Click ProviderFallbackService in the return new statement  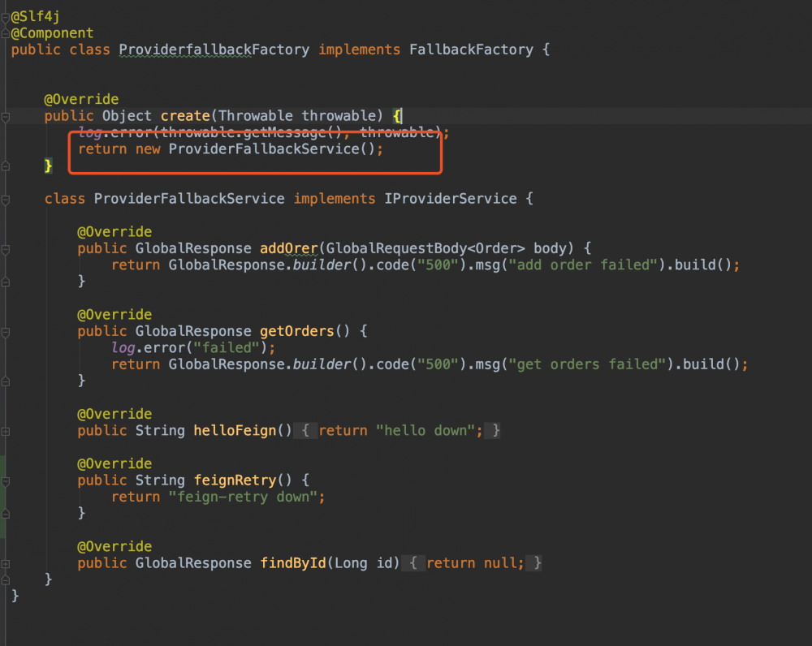tap(264, 149)
